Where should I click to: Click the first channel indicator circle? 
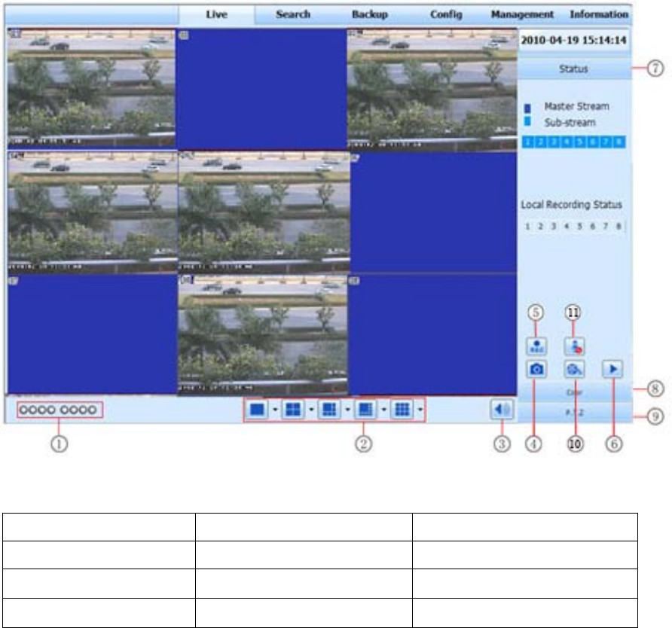tap(23, 410)
